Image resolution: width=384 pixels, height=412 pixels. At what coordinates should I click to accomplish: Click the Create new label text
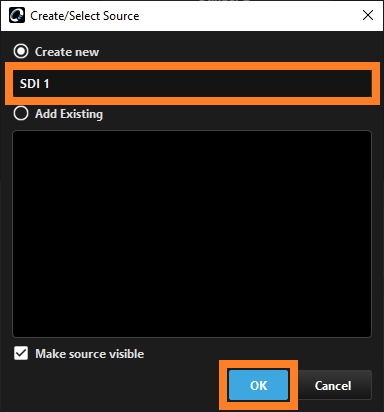[x=67, y=52]
